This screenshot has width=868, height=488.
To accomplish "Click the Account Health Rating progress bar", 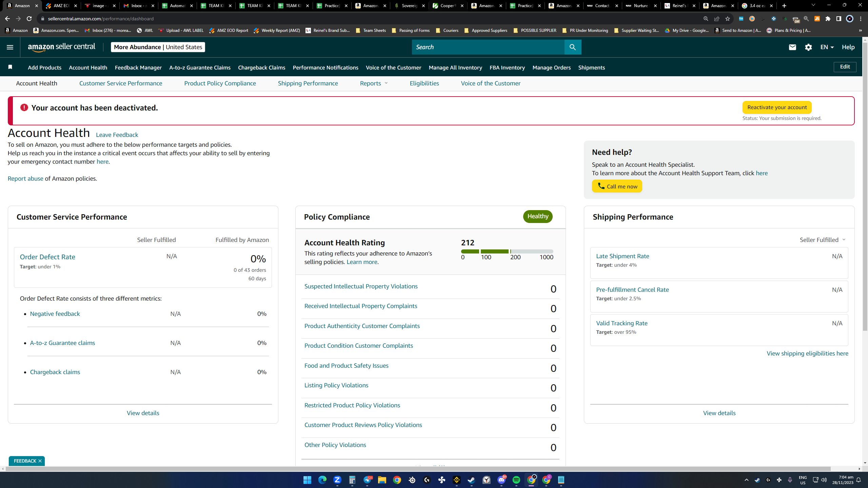I will [x=507, y=251].
